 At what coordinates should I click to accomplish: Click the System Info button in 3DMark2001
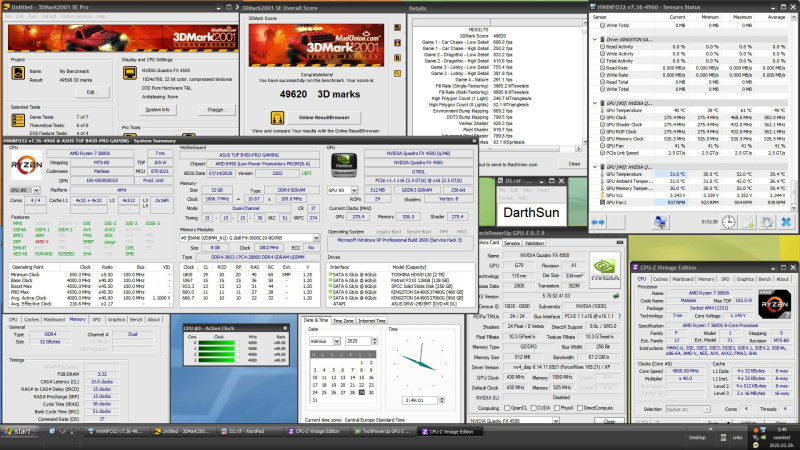click(158, 110)
